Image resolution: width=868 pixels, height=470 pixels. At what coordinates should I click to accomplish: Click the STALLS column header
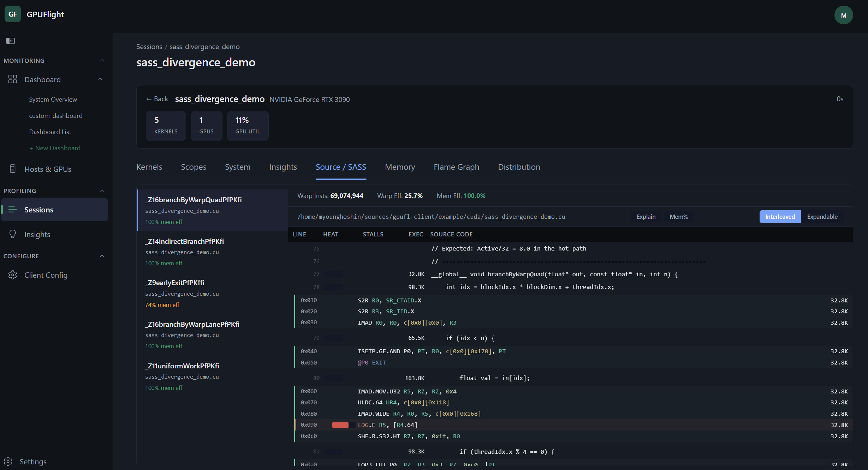[x=373, y=234]
